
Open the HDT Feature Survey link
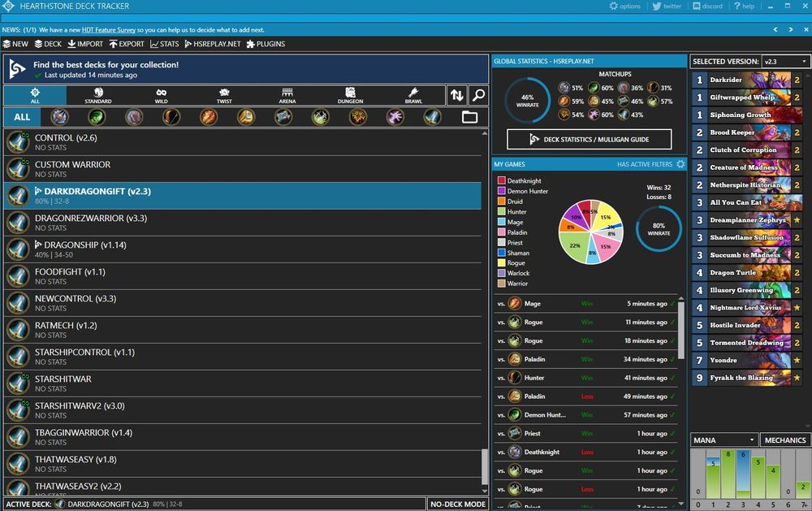pos(109,30)
